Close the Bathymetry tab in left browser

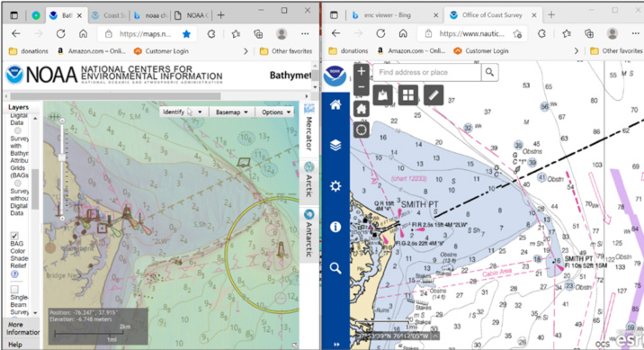click(80, 15)
